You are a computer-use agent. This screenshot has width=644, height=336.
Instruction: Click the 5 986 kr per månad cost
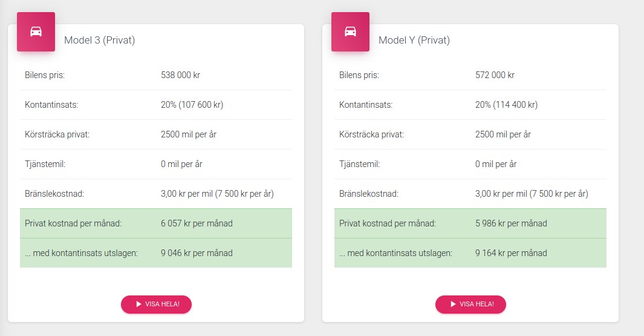(x=511, y=223)
